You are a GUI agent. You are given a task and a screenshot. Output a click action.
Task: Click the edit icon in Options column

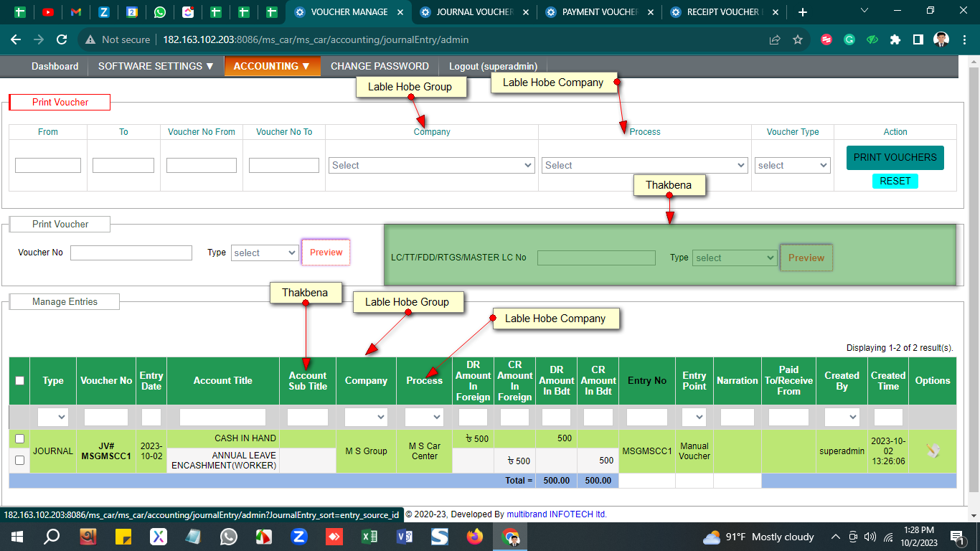(932, 451)
